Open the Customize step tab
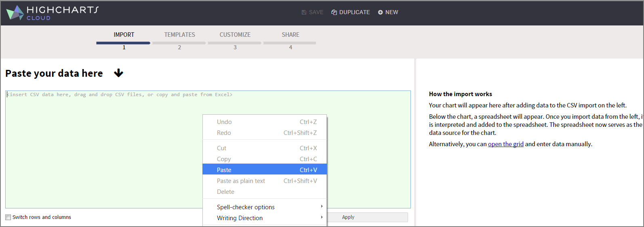 pos(235,35)
